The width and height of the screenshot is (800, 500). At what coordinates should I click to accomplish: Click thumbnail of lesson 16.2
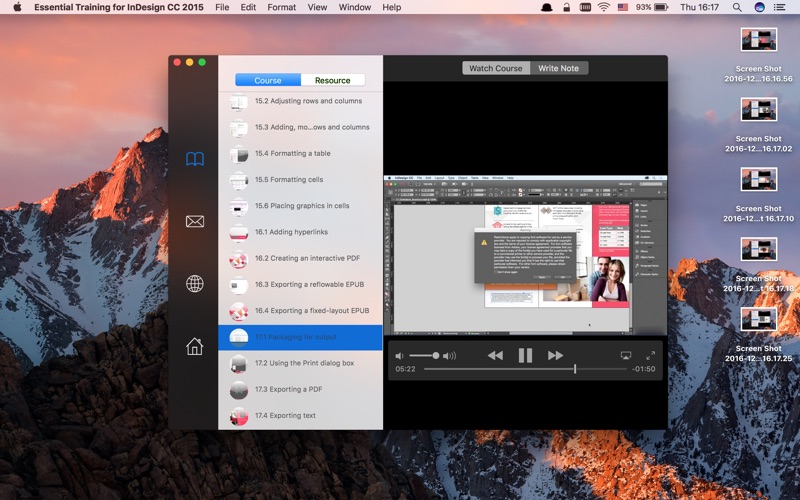239,259
